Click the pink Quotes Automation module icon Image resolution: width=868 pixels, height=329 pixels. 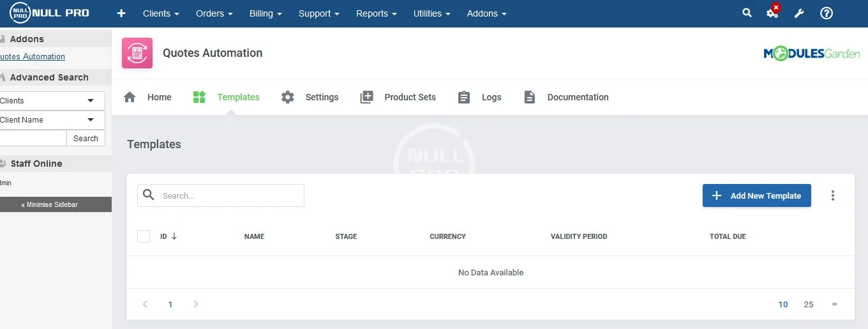click(x=137, y=53)
